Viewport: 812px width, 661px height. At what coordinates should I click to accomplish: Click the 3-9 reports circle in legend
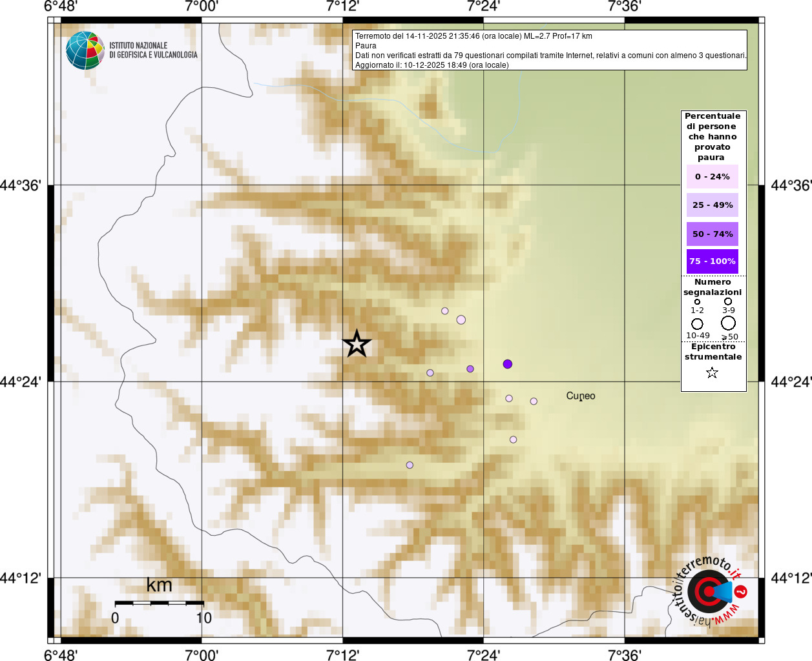pyautogui.click(x=728, y=301)
